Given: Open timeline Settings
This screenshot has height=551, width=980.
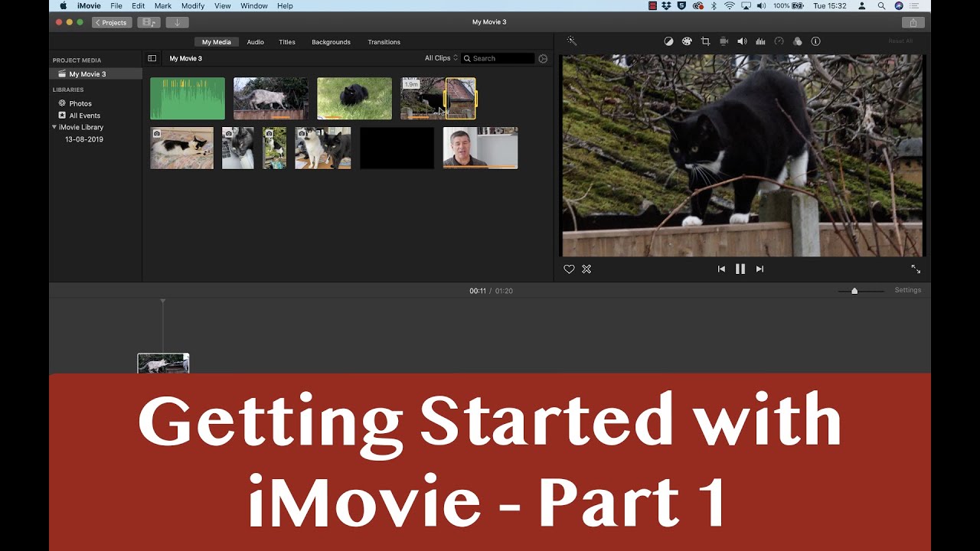Looking at the screenshot, I should click(x=908, y=290).
